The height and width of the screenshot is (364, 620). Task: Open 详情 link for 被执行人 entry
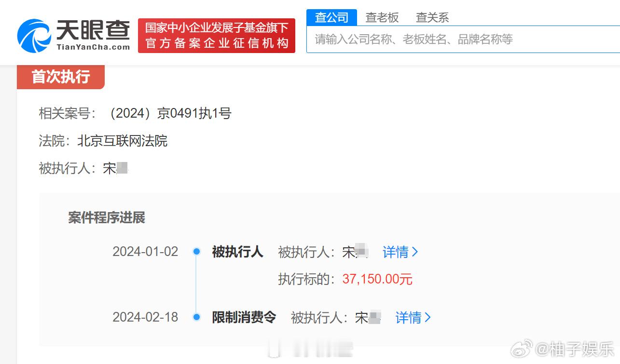[400, 252]
